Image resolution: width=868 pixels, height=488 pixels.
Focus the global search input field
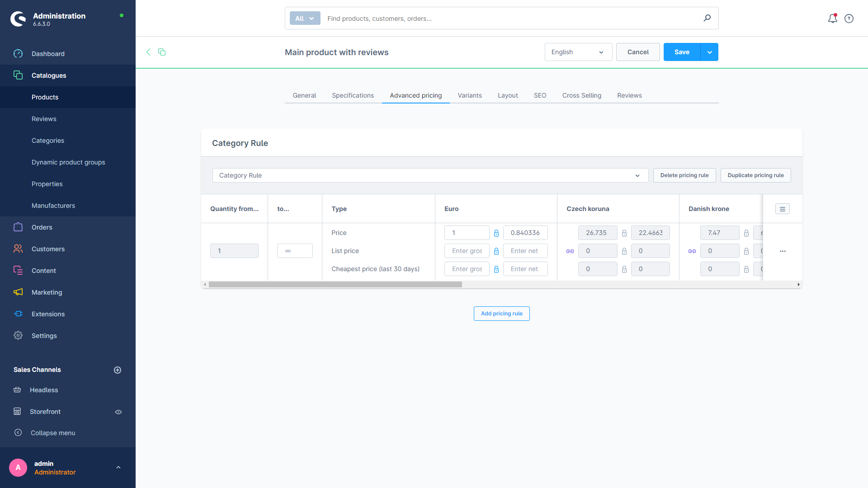(511, 19)
